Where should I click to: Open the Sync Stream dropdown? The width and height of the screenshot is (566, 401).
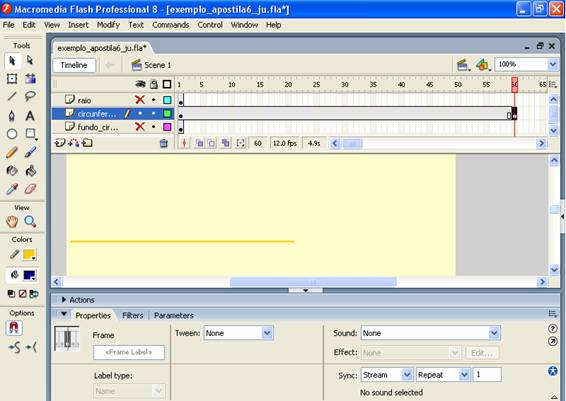tap(407, 375)
